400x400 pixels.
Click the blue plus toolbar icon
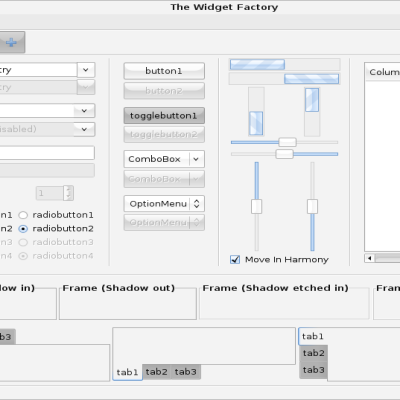tap(11, 42)
